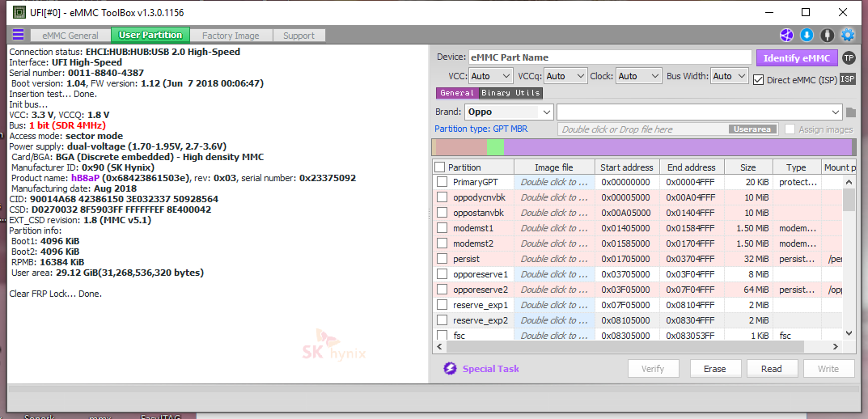Click the fsc partition row name
This screenshot has width=868, height=419.
point(459,336)
